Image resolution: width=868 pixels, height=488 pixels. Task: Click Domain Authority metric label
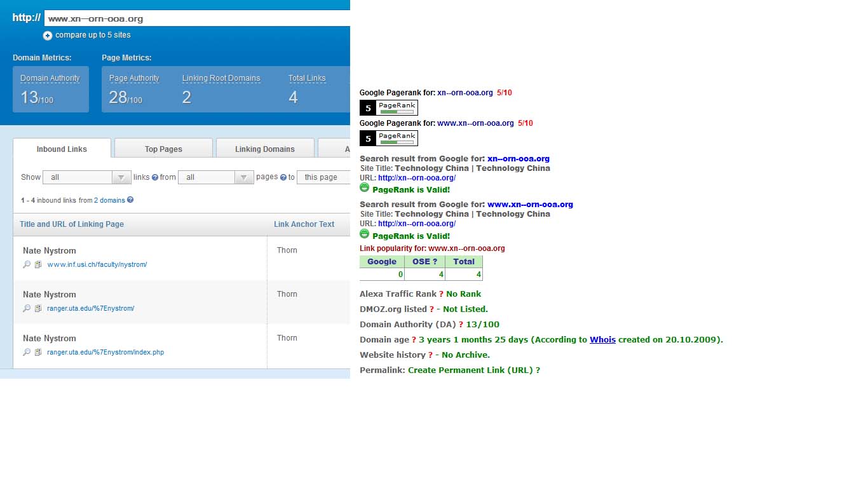click(50, 78)
